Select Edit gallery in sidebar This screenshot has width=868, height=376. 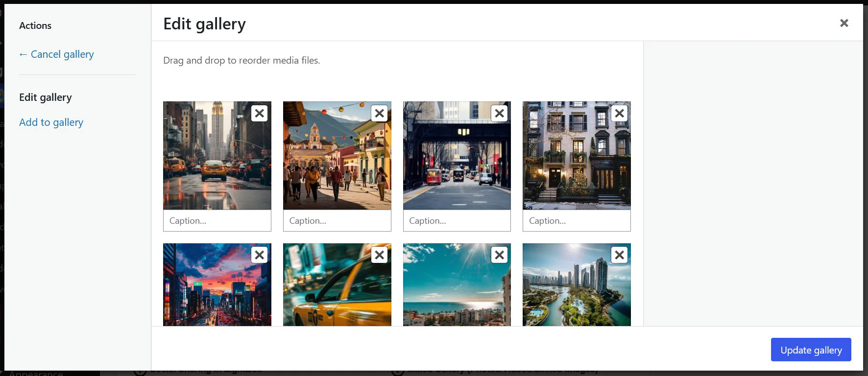(x=46, y=97)
